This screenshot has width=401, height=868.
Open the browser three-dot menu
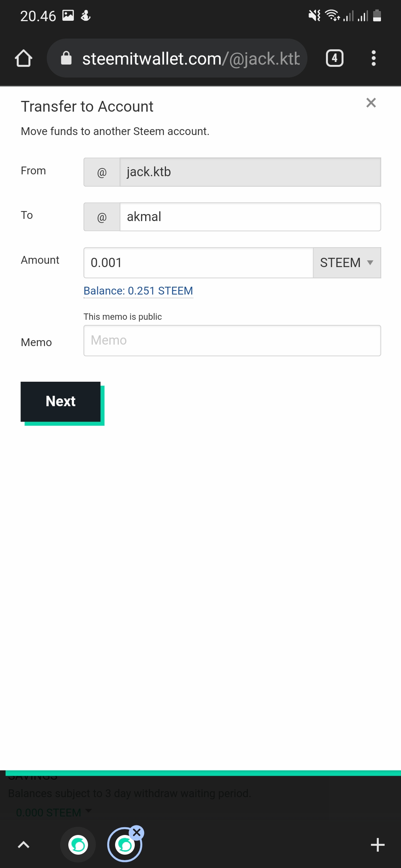[x=374, y=58]
